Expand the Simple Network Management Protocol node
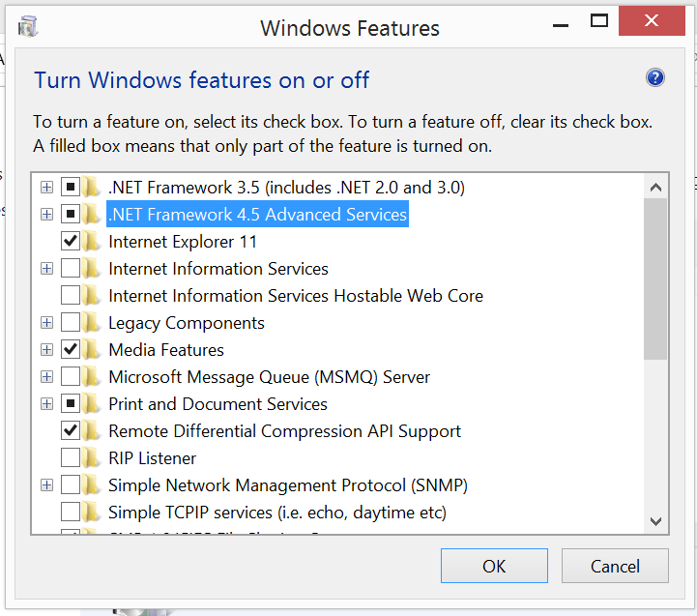697x616 pixels. point(46,485)
